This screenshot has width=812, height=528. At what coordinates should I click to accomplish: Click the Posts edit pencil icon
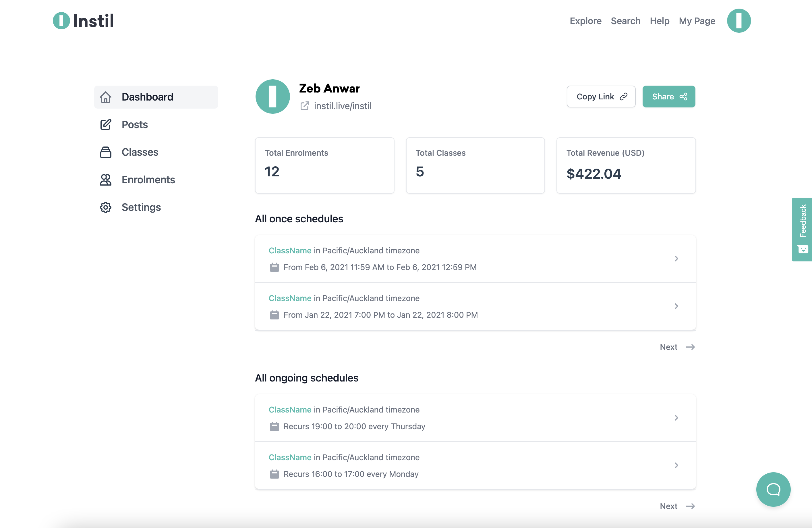106,125
